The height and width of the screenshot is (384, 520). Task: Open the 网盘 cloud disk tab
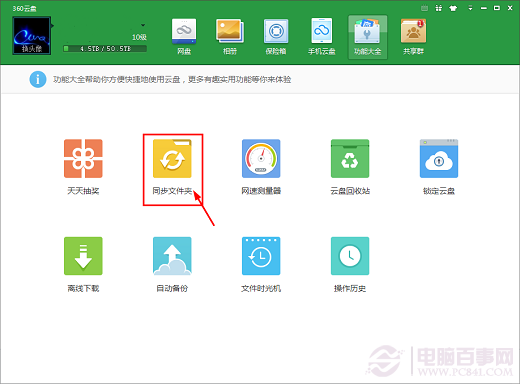184,37
